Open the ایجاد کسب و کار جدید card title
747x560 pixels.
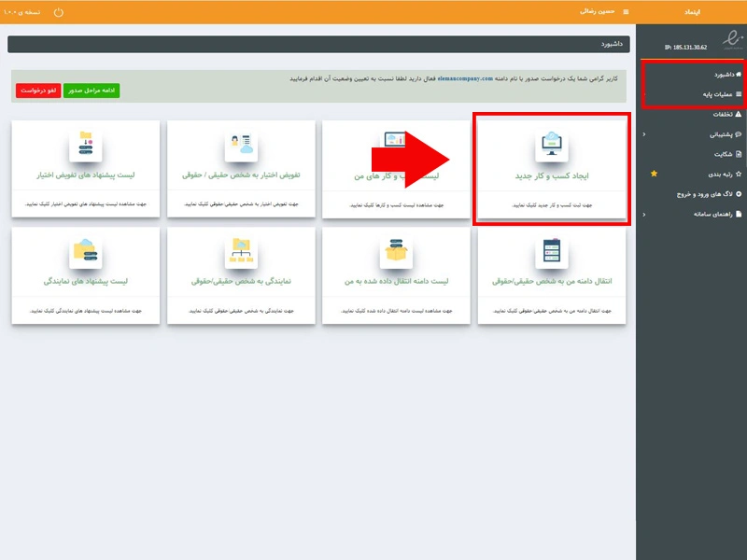[552, 175]
